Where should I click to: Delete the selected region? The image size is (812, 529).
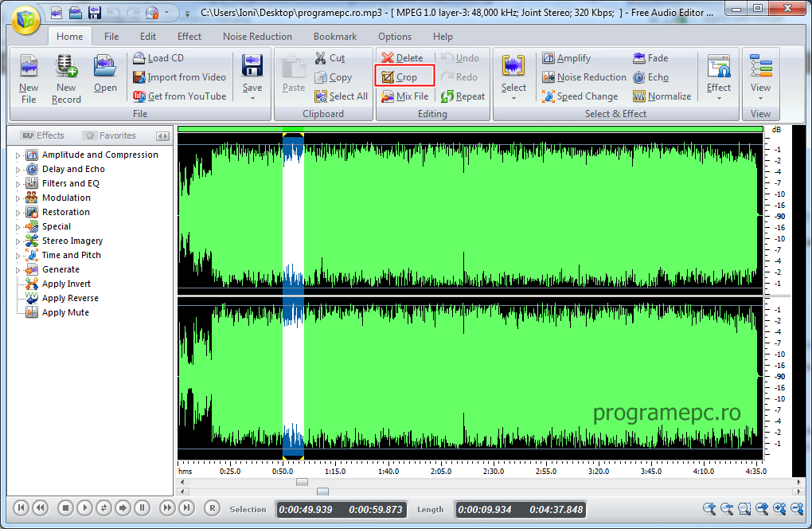click(402, 58)
